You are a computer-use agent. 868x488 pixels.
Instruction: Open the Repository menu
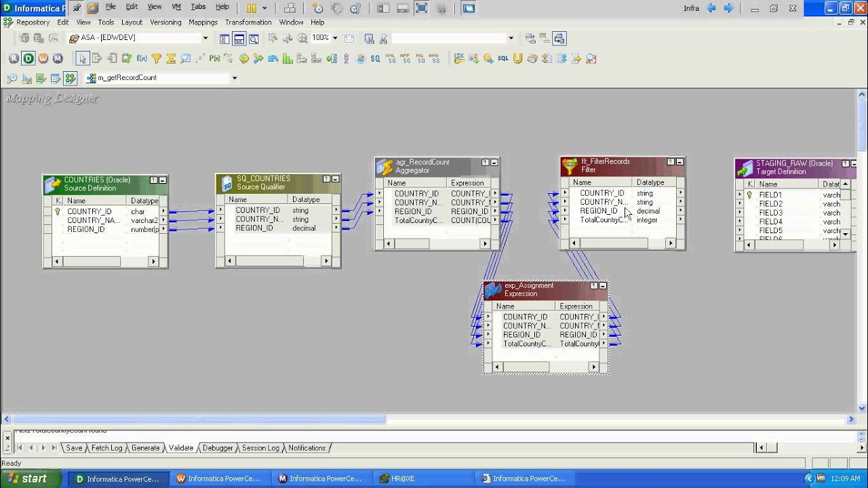(x=33, y=22)
